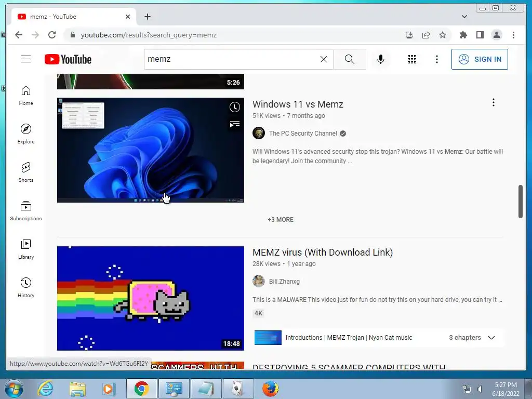Toggle the Chrome side panel icon
The height and width of the screenshot is (399, 532).
480,35
